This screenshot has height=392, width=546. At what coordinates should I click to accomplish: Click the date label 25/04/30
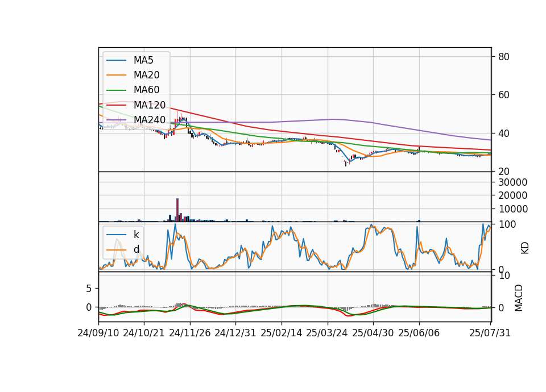point(373,333)
